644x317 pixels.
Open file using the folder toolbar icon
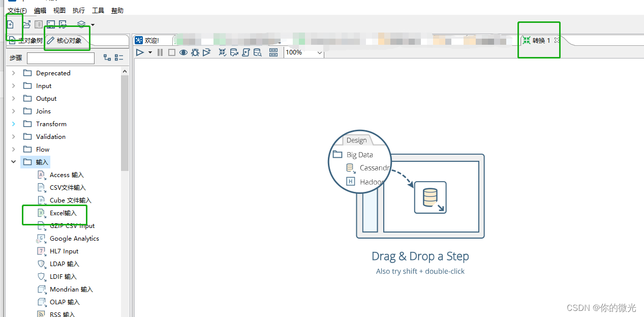click(26, 24)
